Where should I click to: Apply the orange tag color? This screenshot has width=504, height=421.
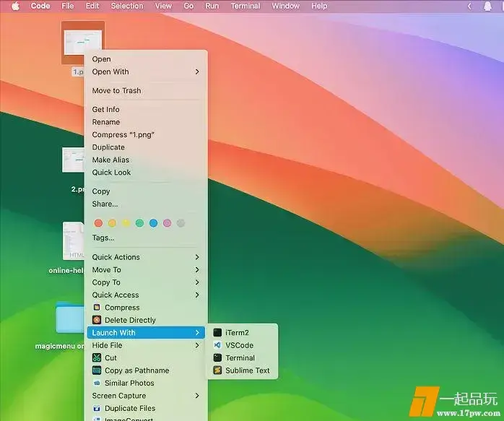point(112,223)
